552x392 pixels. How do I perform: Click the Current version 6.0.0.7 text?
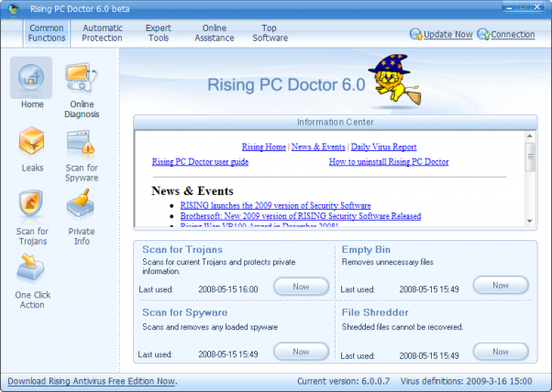click(343, 381)
